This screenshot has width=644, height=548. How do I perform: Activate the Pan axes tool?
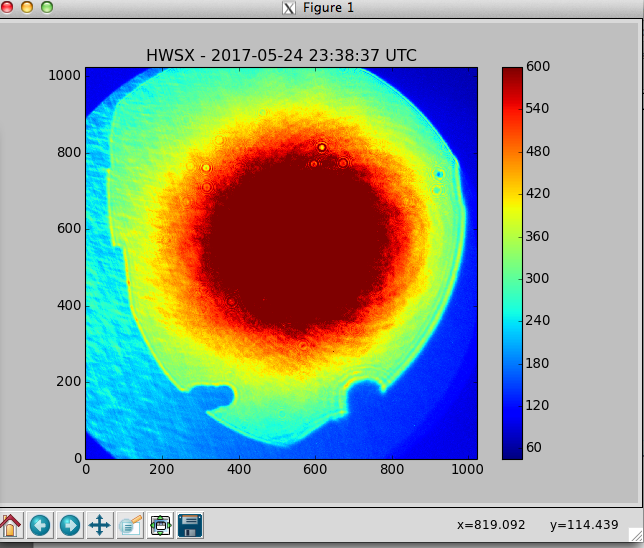pos(100,525)
